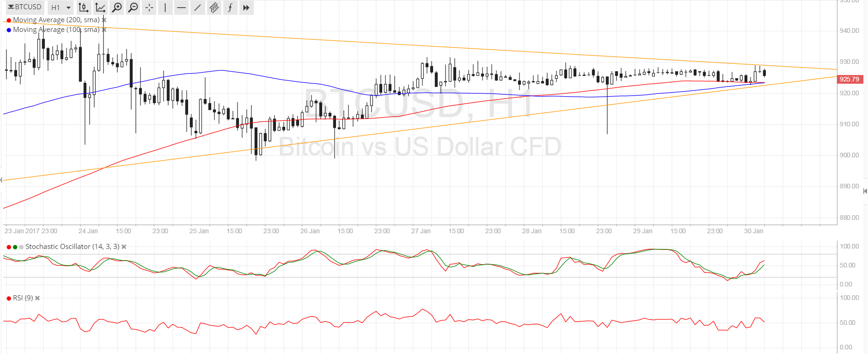Viewport: 868px width, 354px height.
Task: Remove the Moving Average 200 indicator
Action: coord(104,20)
